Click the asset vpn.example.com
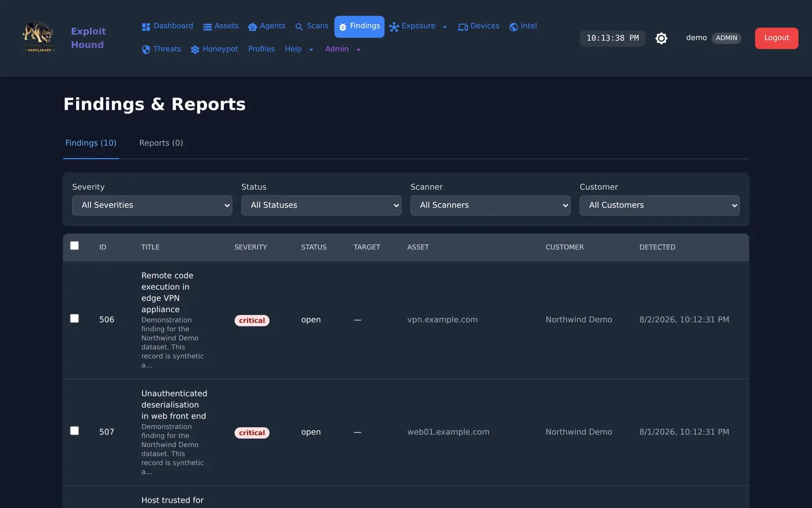The width and height of the screenshot is (812, 508). click(443, 320)
